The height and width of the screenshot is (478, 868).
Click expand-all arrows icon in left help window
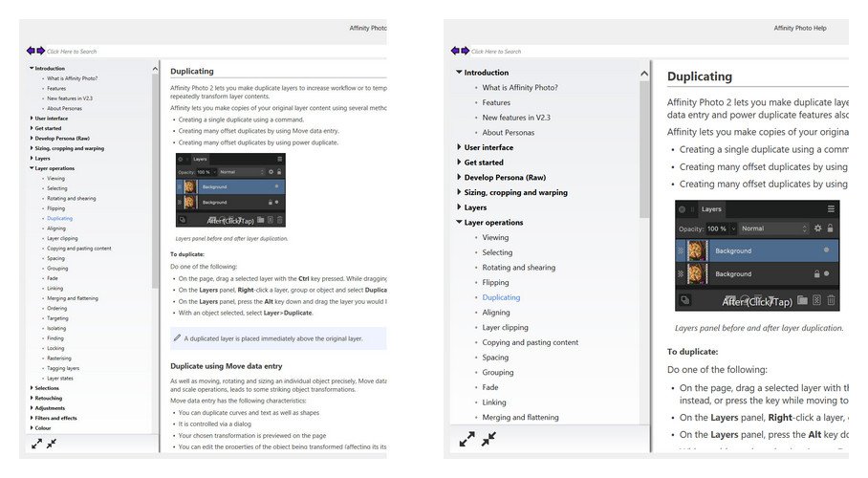(36, 444)
